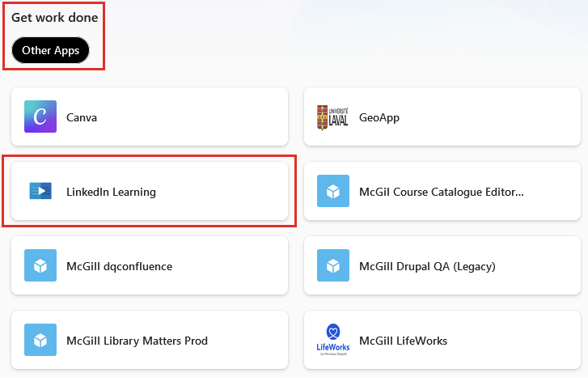This screenshot has width=588, height=377.
Task: Click the McGill Library Matters Prod cube icon
Action: tap(40, 340)
